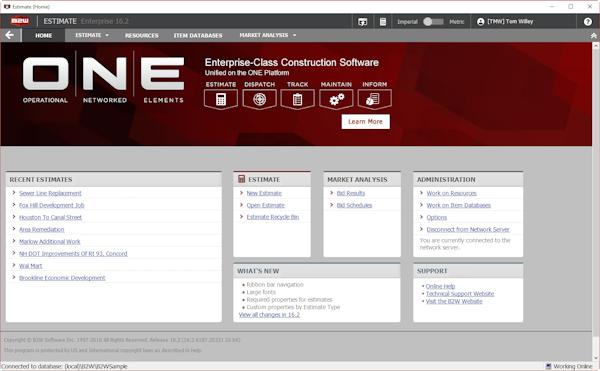The height and width of the screenshot is (371, 600).
Task: Open the screen switch icon in header
Action: 362,22
